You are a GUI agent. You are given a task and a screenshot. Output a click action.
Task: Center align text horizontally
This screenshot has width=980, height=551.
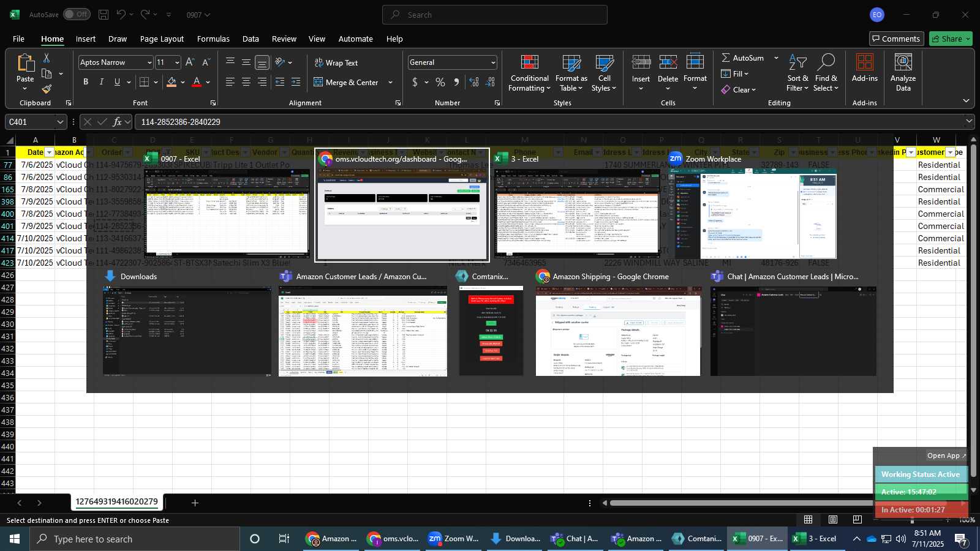[x=246, y=82]
